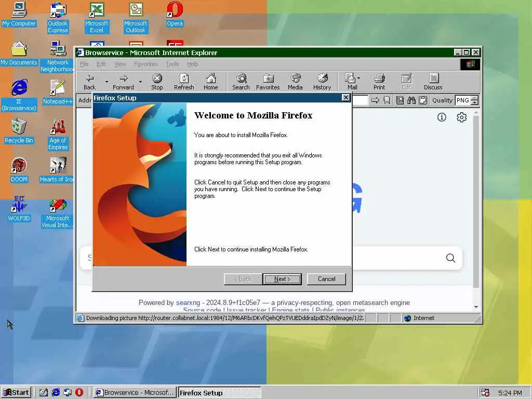Image resolution: width=532 pixels, height=399 pixels.
Task: Launch Internet Explorer from quick launch
Action: 56,392
